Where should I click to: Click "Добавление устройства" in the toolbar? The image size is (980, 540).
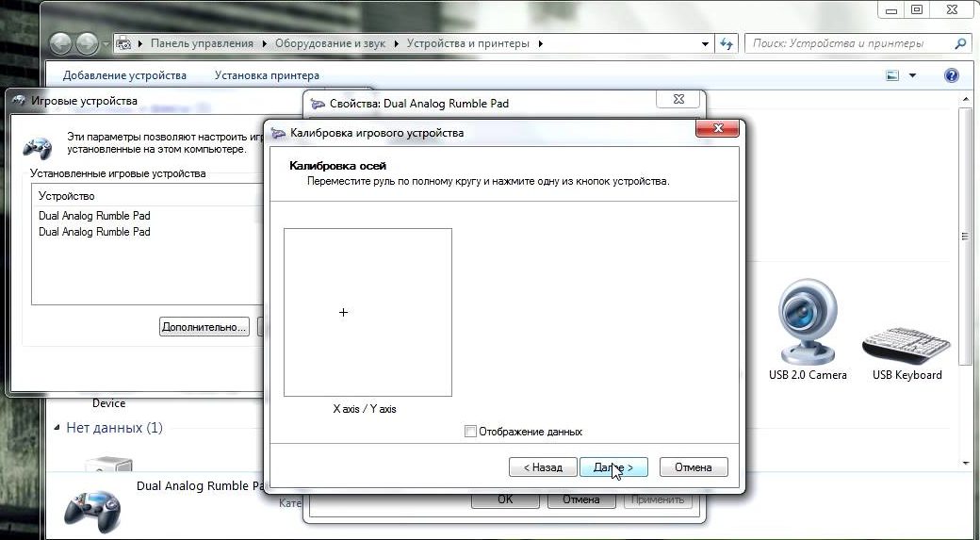click(x=124, y=75)
